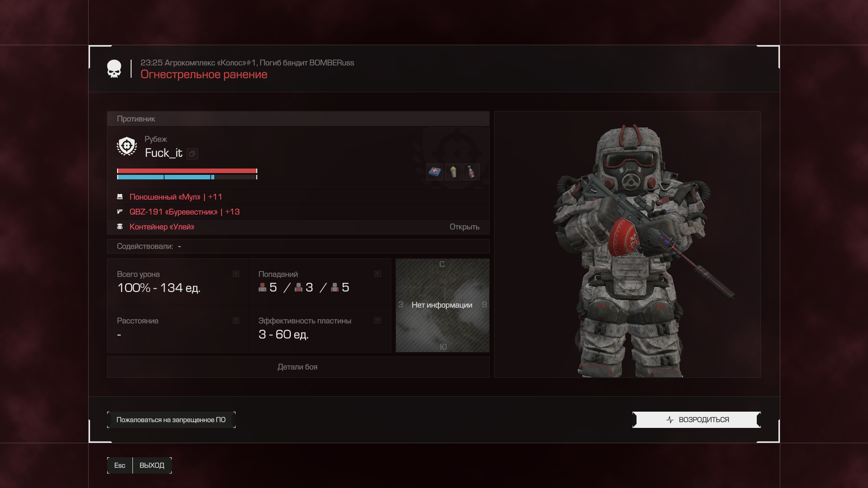Image resolution: width=868 pixels, height=488 pixels.
Task: Click the armor icon beside Поношенный «Мул»
Action: 120,197
